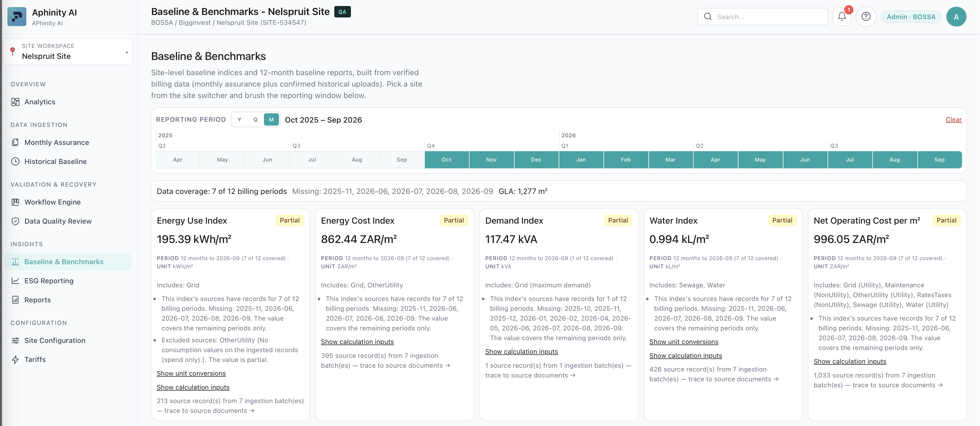Click "Data coverage: 7 of 12 billing periods"

(x=222, y=191)
